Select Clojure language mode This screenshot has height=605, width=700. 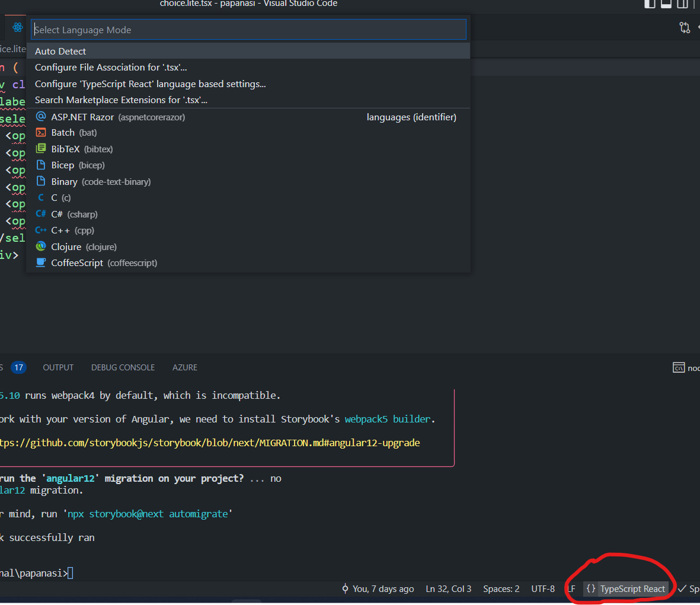click(x=249, y=247)
